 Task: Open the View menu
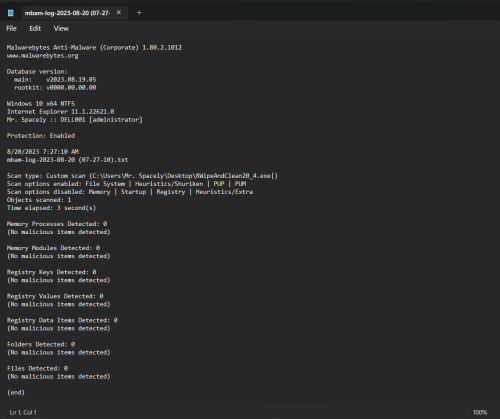pyautogui.click(x=61, y=29)
